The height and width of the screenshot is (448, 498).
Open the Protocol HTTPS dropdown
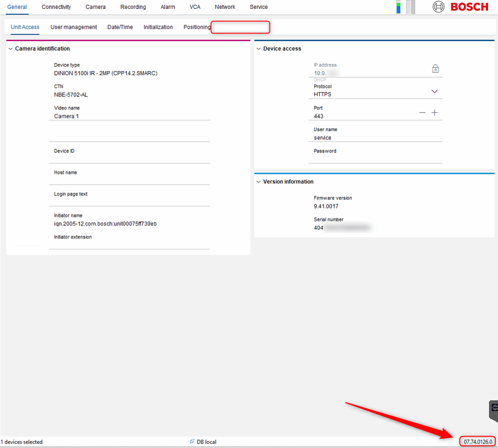coord(434,91)
